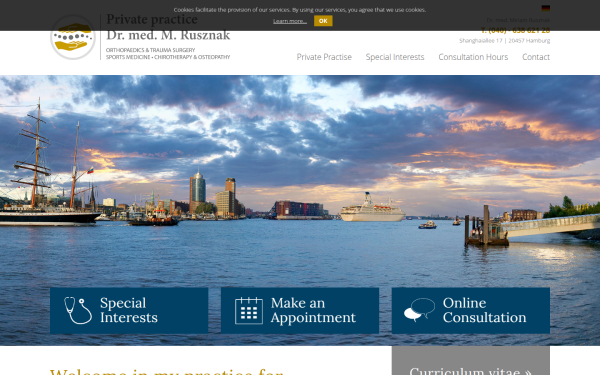
Task: Open the 'Learn more...' cookie link
Action: click(290, 21)
